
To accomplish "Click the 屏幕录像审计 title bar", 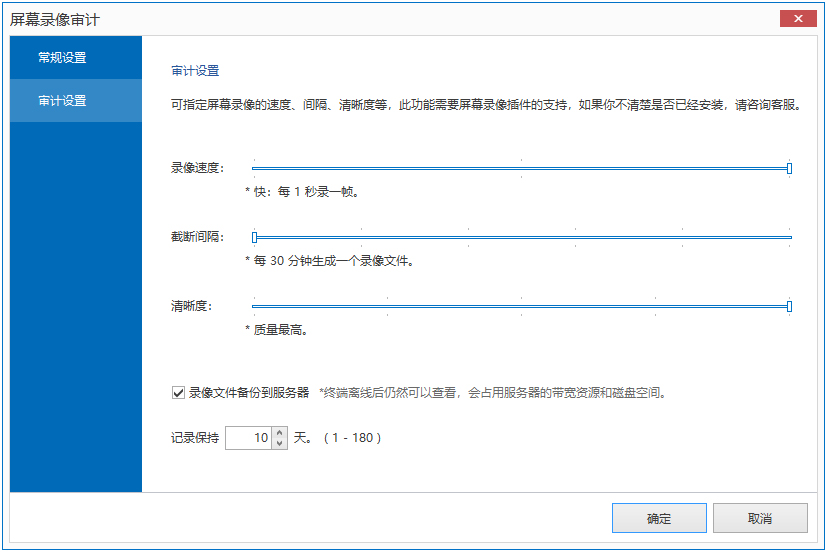I will click(x=400, y=19).
